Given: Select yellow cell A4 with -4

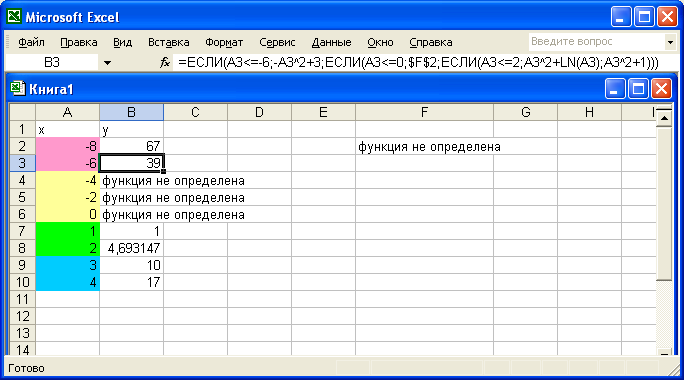Looking at the screenshot, I should coord(67,180).
